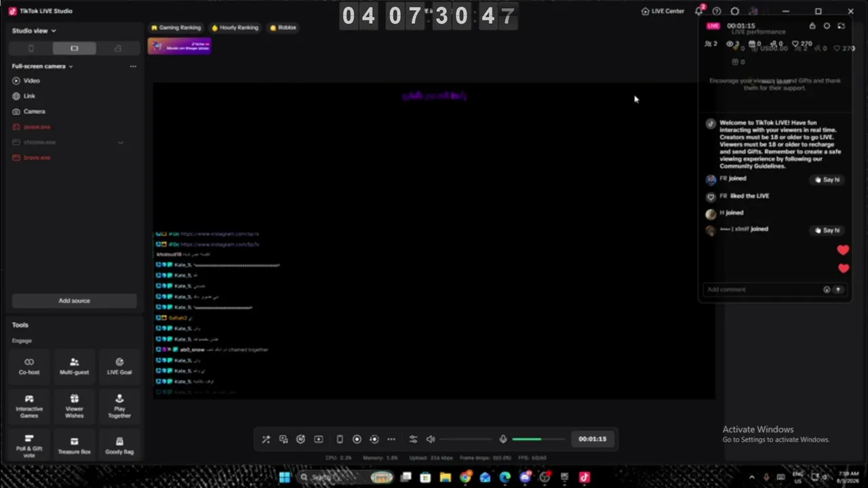Open LIVE Center
The image size is (868, 488).
coord(663,12)
